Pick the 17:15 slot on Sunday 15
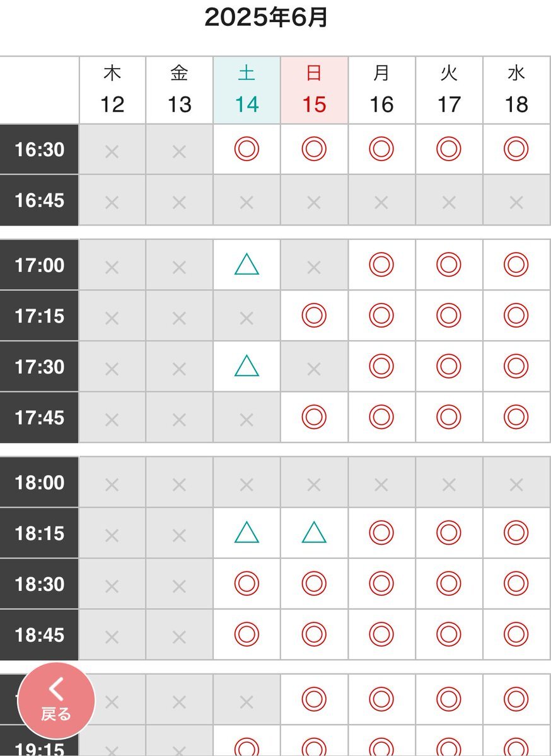551x756 pixels. pyautogui.click(x=314, y=316)
